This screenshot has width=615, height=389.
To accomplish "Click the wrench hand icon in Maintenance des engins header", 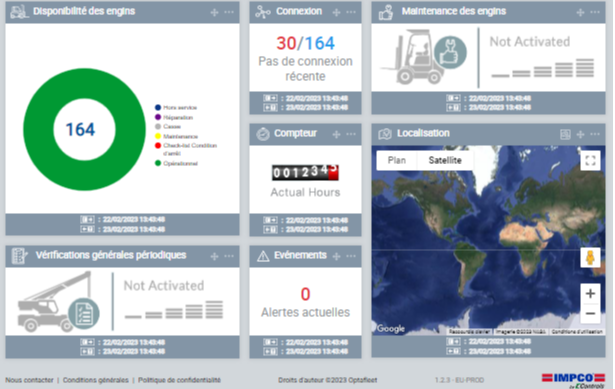I will pyautogui.click(x=386, y=12).
